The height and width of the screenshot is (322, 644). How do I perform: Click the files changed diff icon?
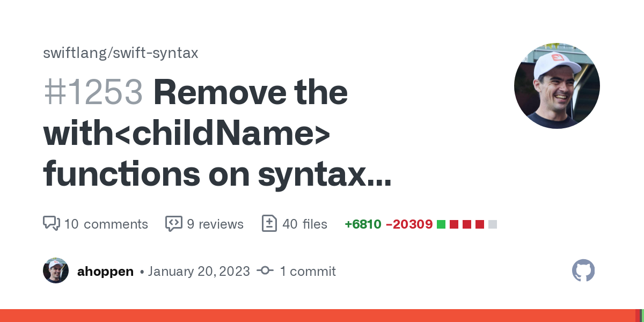point(269,223)
